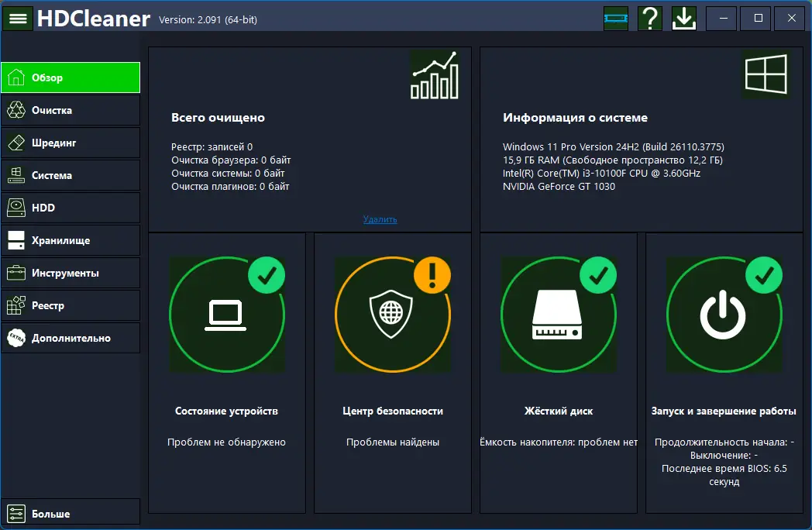
Task: Click Ёмкость накопителя: проблем нет text
Action: tap(558, 442)
